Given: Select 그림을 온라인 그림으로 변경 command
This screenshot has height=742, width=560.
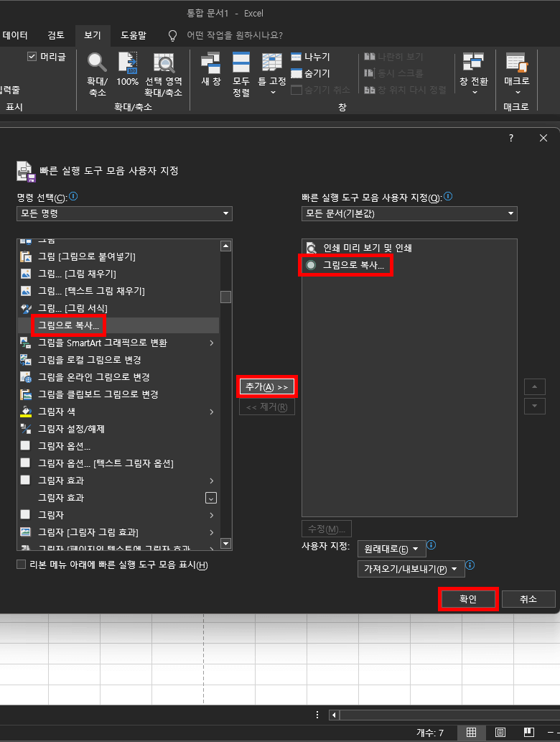Looking at the screenshot, I should click(x=118, y=377).
